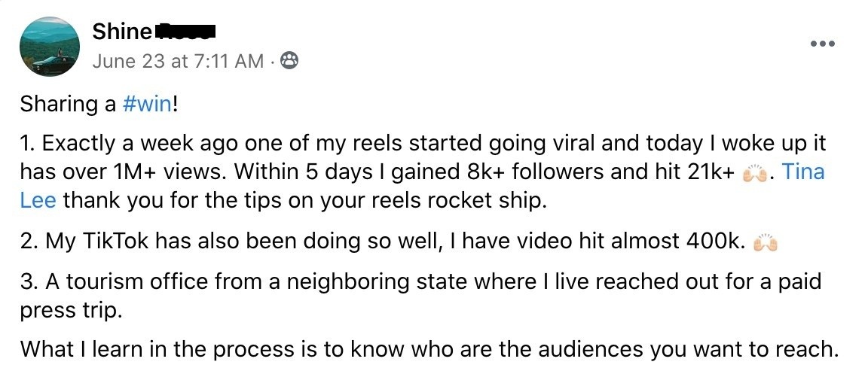Click the raised hands emoji after 21k+
This screenshot has height=377, width=868.
754,174
